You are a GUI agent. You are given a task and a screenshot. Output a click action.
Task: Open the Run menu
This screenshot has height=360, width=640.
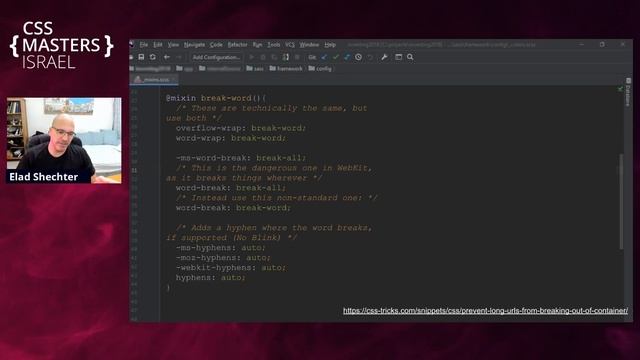pos(257,44)
